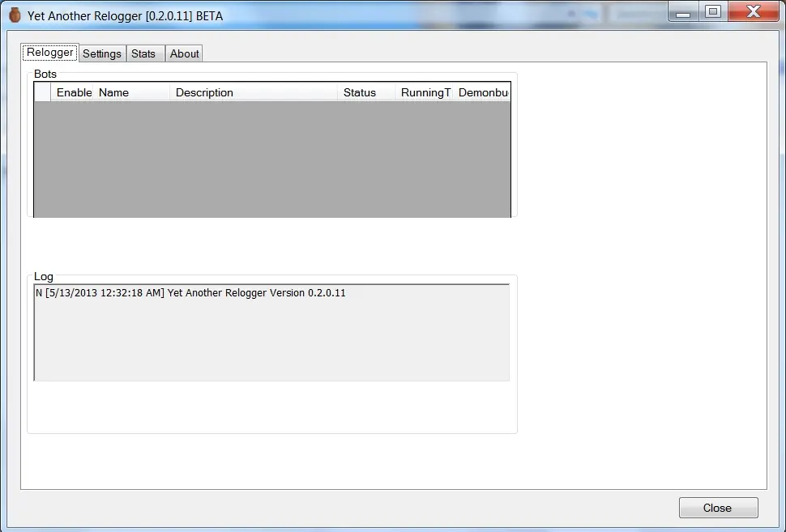Minimize the Yet Another Relogger window
Screen dimensions: 786x532
pos(685,11)
